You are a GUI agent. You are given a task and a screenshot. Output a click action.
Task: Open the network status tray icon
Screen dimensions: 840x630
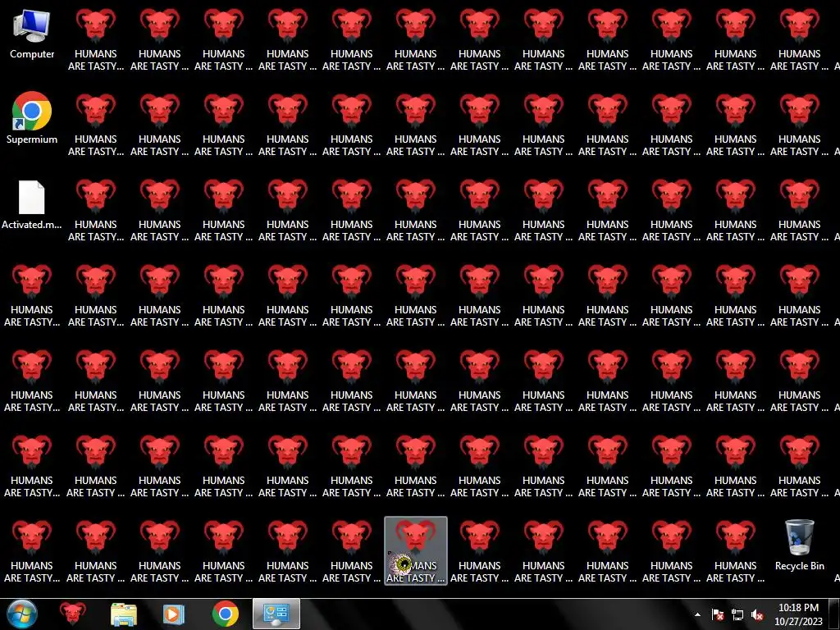click(737, 614)
